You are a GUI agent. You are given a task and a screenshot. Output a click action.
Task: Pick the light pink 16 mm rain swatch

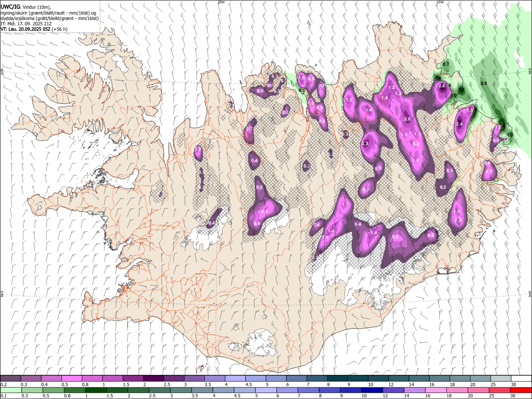coord(436,390)
